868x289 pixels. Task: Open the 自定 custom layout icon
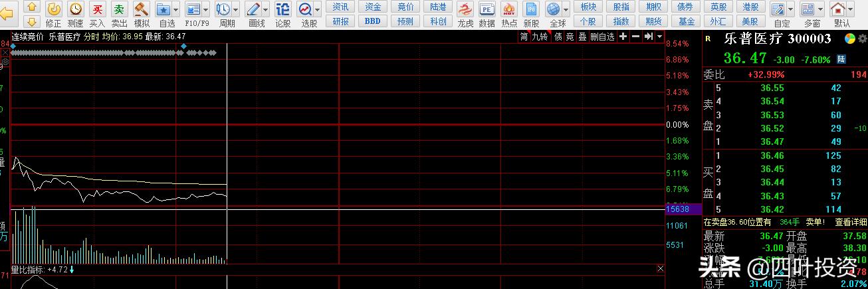point(779,9)
